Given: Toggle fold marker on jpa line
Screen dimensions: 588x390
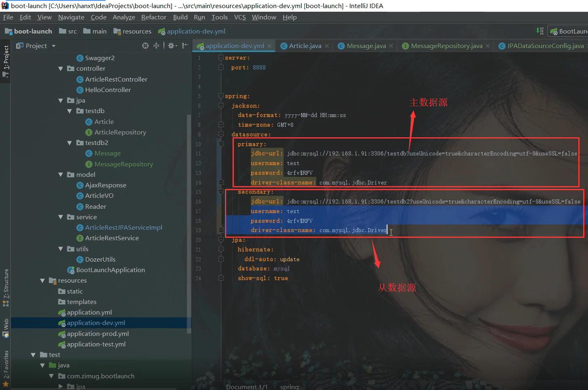Looking at the screenshot, I should (221, 240).
